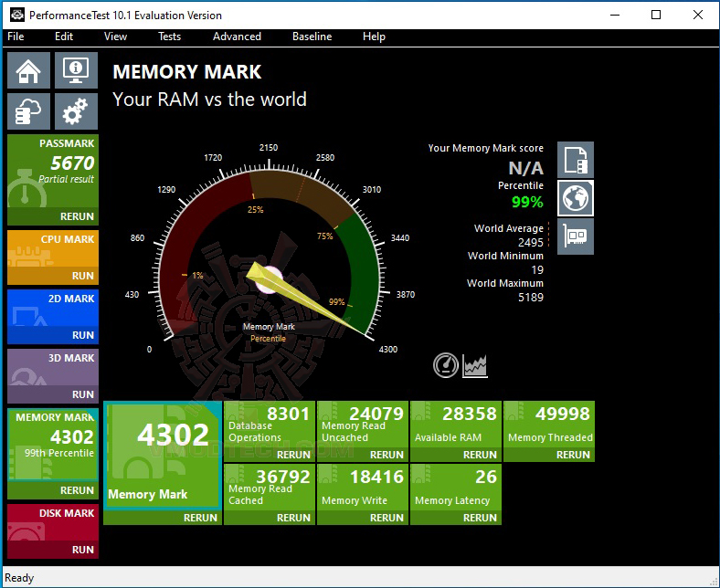Select the DISK MARK tile

pyautogui.click(x=53, y=522)
